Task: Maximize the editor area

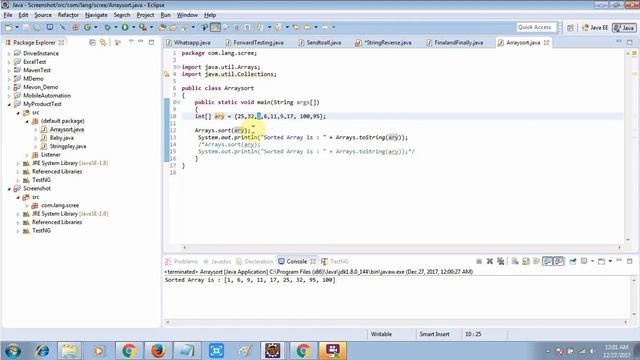Action: click(630, 42)
